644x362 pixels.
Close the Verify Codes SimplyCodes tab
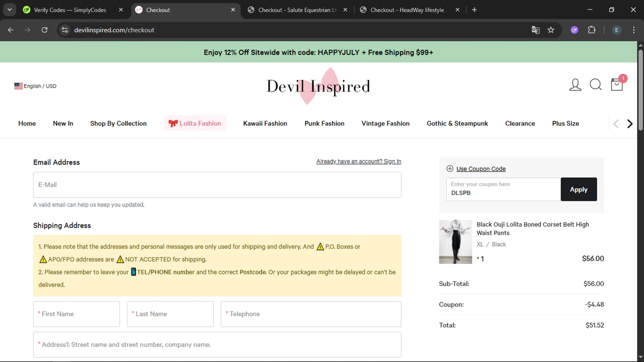pos(121,10)
